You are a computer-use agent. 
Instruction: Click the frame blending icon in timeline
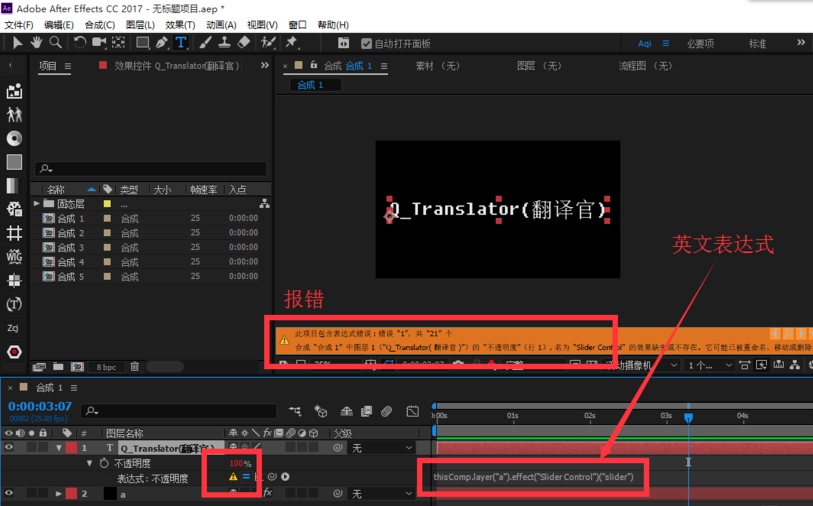[x=367, y=411]
